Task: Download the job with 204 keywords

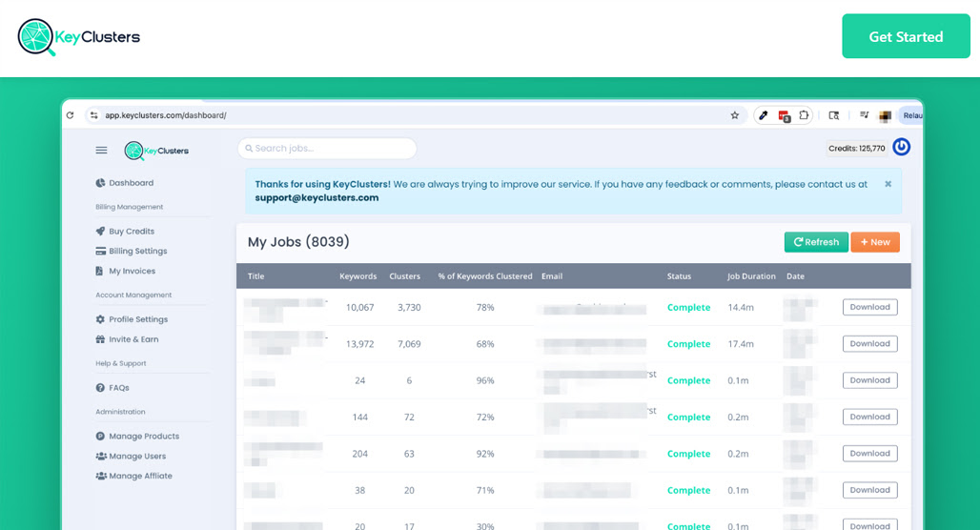Action: (870, 453)
